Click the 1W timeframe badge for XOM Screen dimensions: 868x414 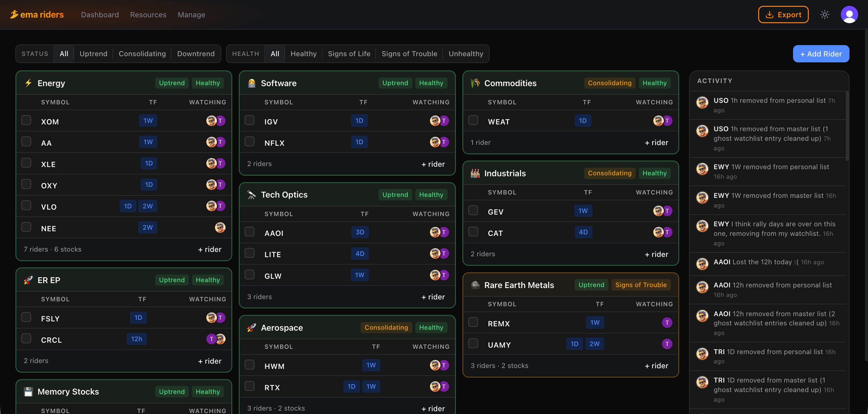coord(148,120)
